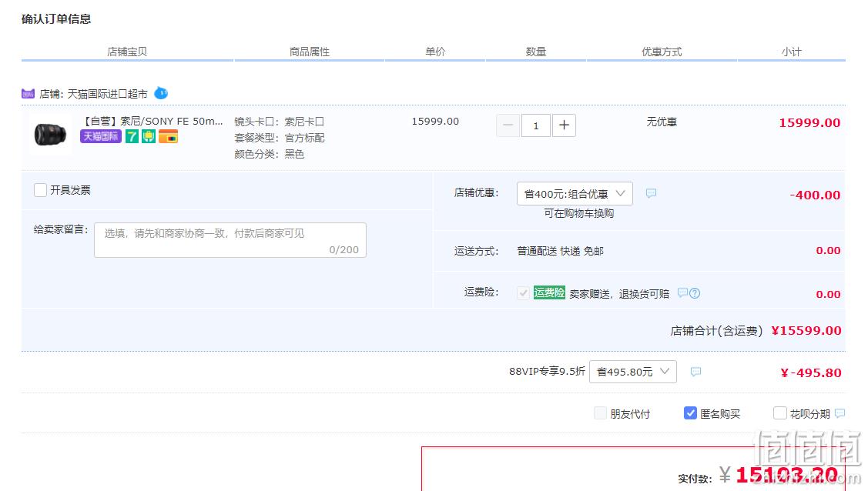The image size is (868, 491).
Task: Click the green shield guarantee badge
Action: coord(149,136)
